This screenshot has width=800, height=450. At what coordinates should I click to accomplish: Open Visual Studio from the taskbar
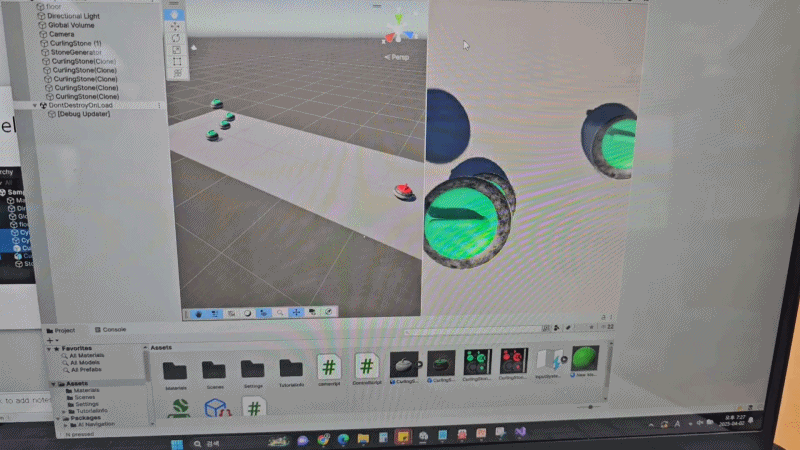(x=520, y=432)
